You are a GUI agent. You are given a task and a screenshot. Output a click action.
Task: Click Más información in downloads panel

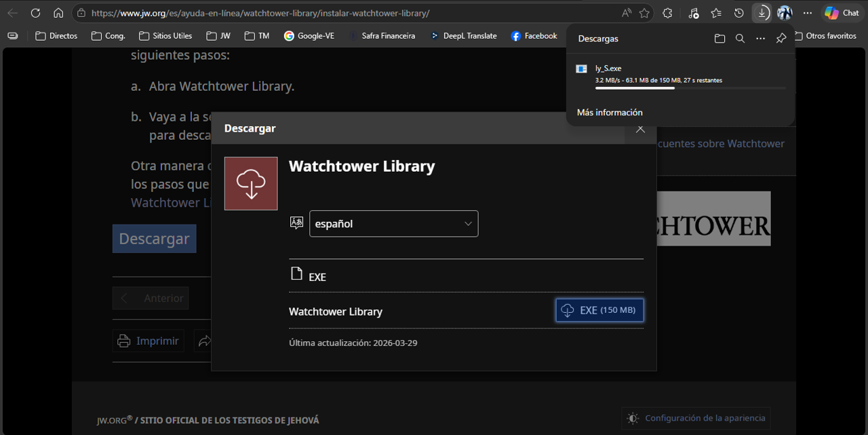click(610, 112)
